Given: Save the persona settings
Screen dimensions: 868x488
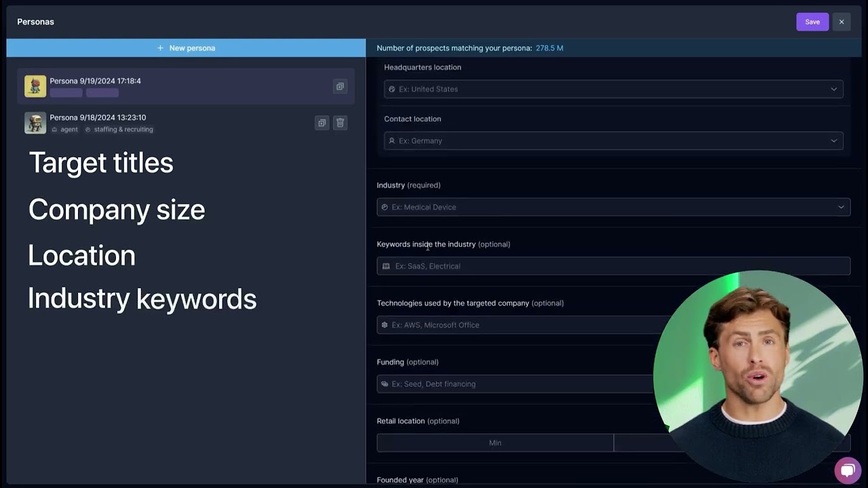Looking at the screenshot, I should pos(812,22).
